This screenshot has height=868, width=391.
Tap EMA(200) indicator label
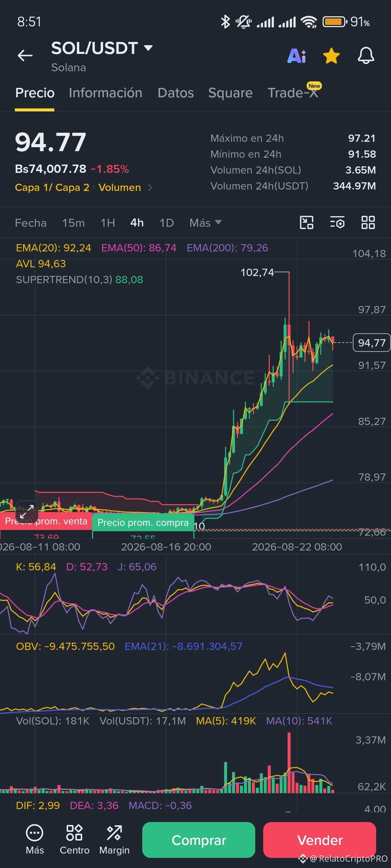227,248
